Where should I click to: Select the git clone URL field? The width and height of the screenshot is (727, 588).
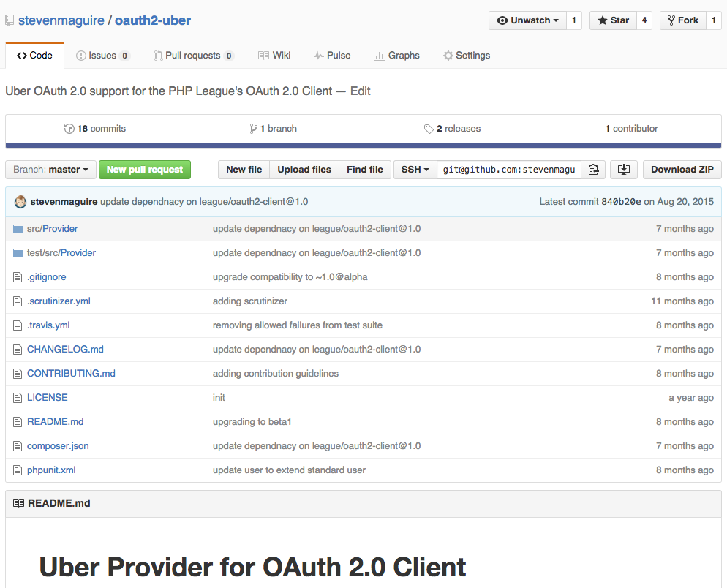[x=508, y=170]
